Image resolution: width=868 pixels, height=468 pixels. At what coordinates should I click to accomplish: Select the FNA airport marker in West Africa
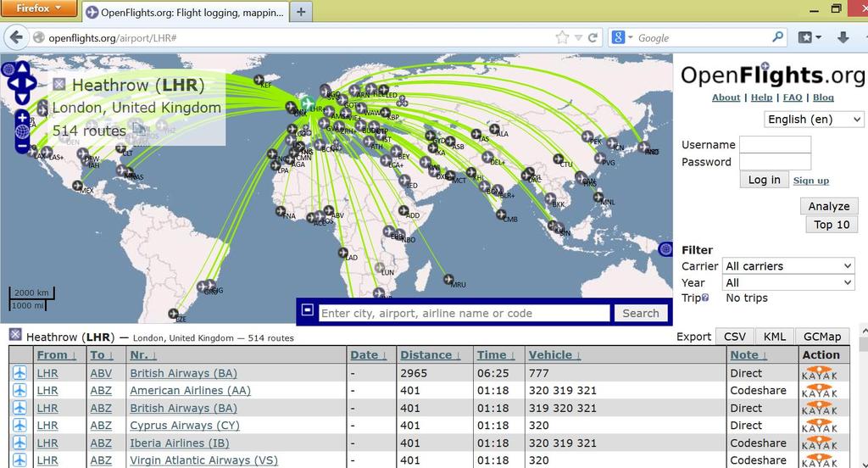click(x=281, y=212)
